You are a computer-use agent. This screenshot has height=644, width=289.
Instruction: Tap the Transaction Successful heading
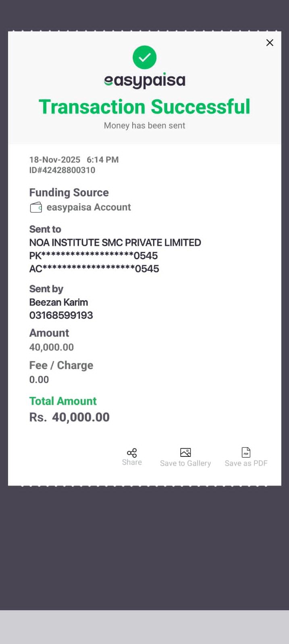144,107
